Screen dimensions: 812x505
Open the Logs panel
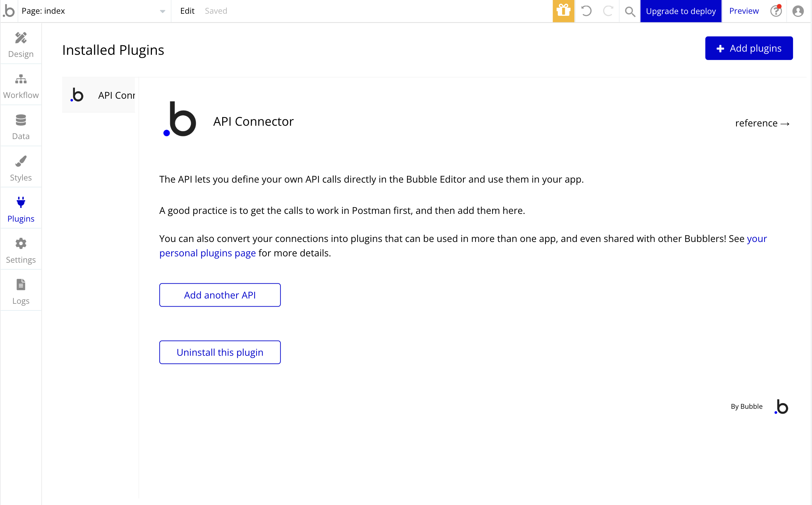click(21, 291)
